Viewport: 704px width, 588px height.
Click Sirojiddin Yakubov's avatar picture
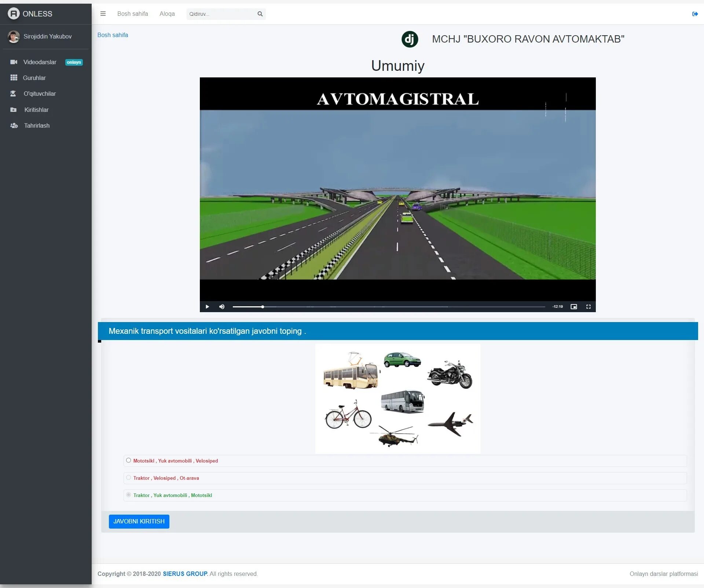(x=14, y=37)
